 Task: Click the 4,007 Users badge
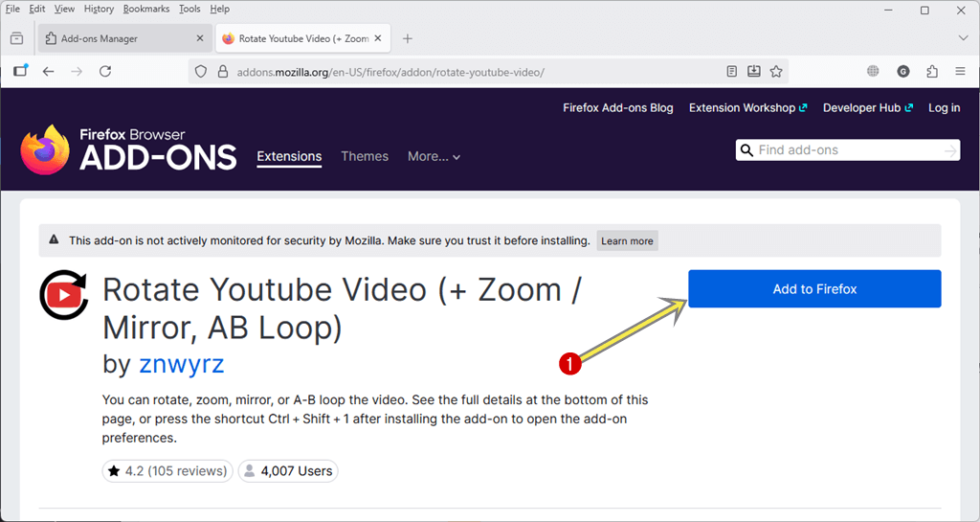(288, 470)
